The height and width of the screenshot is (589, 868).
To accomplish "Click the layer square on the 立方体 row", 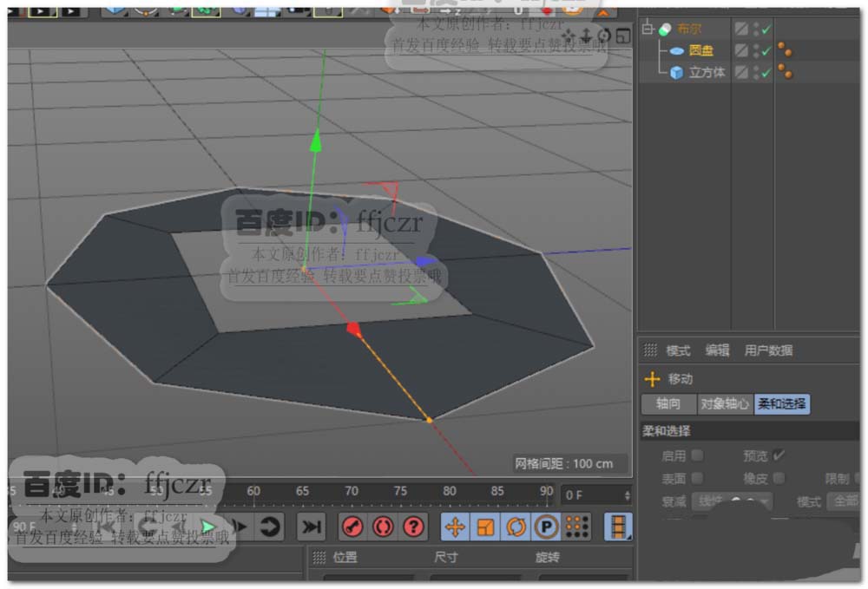I will [741, 72].
